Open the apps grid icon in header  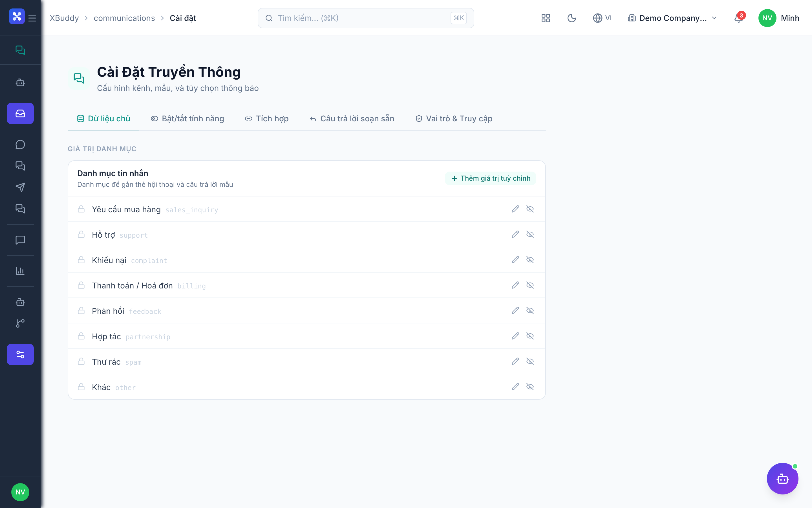point(546,18)
